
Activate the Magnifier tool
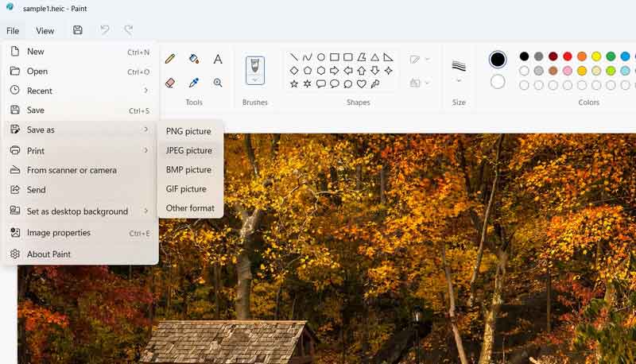218,83
